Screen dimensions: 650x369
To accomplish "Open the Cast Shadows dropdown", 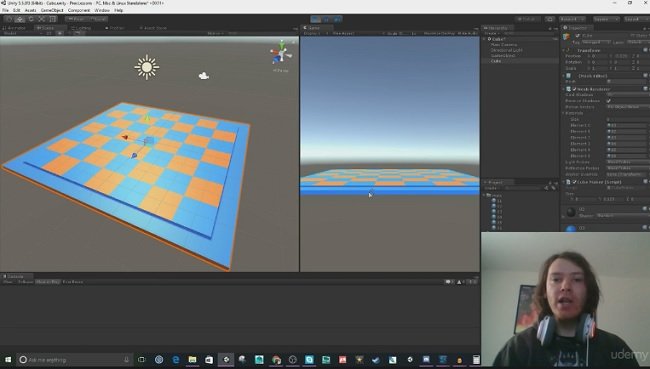I will click(627, 95).
